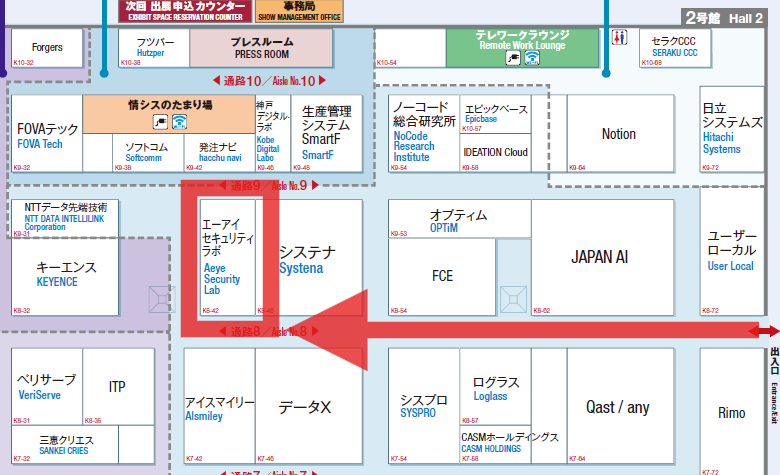Image resolution: width=780 pixels, height=475 pixels.
Task: Click the Wi-Fi icon in Remote Work Lounge
Action: (531, 59)
